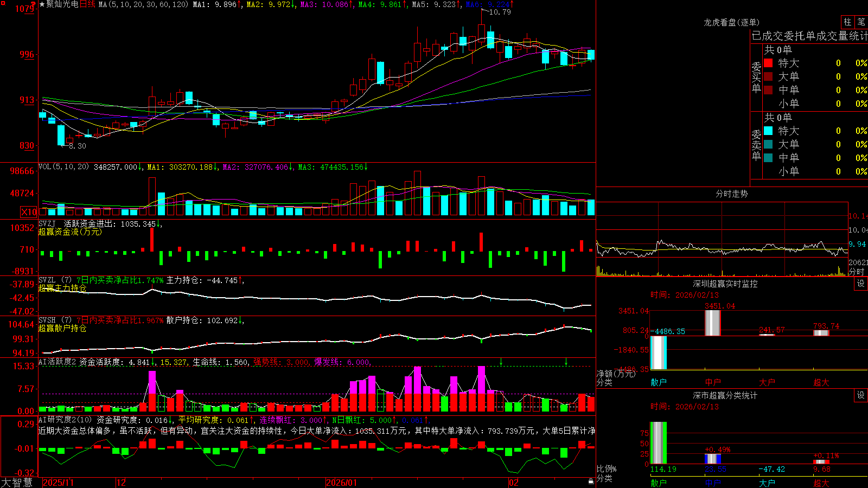868x488 pixels.
Task: Select the red 特大 buy-order swatch
Action: point(768,63)
